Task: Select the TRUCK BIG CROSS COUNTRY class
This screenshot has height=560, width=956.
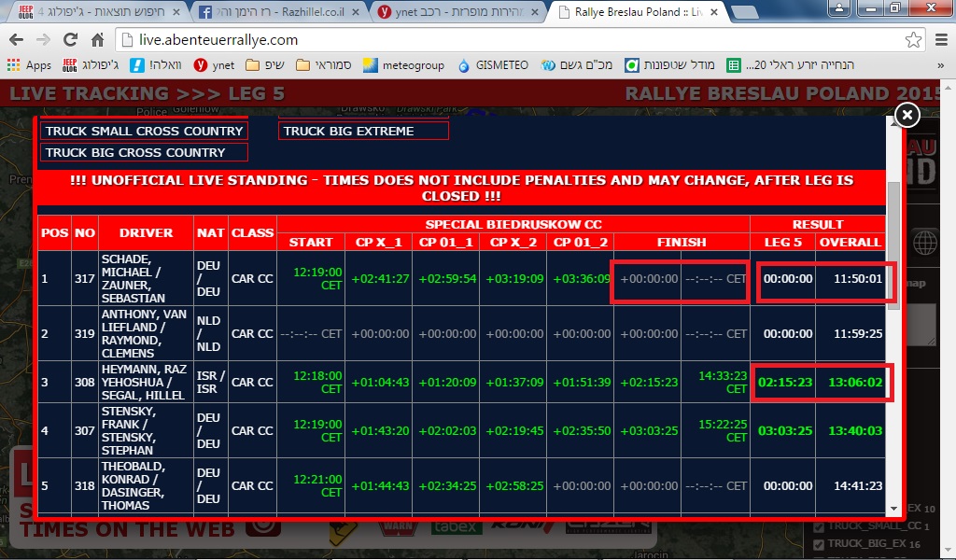Action: point(144,152)
